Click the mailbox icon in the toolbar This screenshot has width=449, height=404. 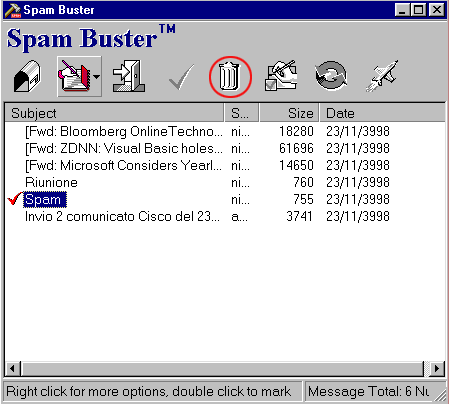pyautogui.click(x=27, y=76)
